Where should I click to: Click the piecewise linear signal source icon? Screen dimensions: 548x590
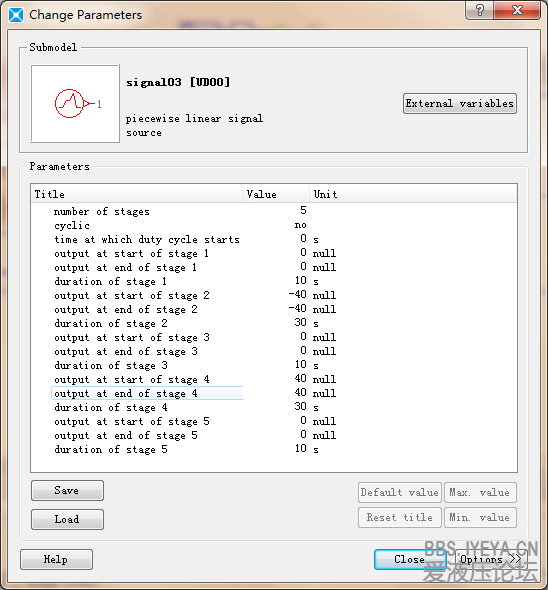pyautogui.click(x=75, y=103)
